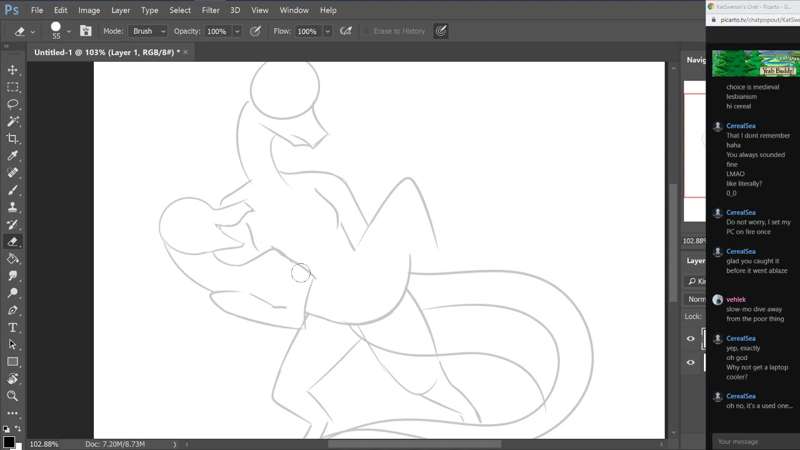800x450 pixels.
Task: Toggle the Erase to History checkbox
Action: [x=365, y=31]
